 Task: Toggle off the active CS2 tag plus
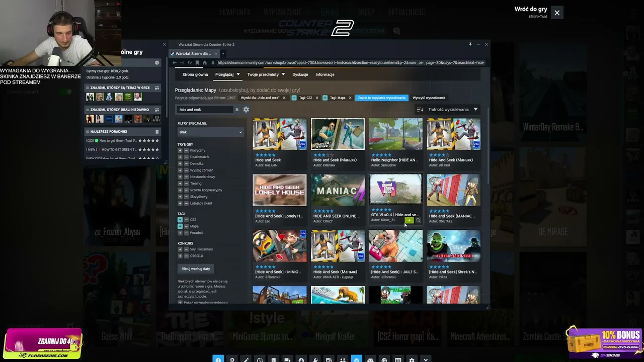180,220
